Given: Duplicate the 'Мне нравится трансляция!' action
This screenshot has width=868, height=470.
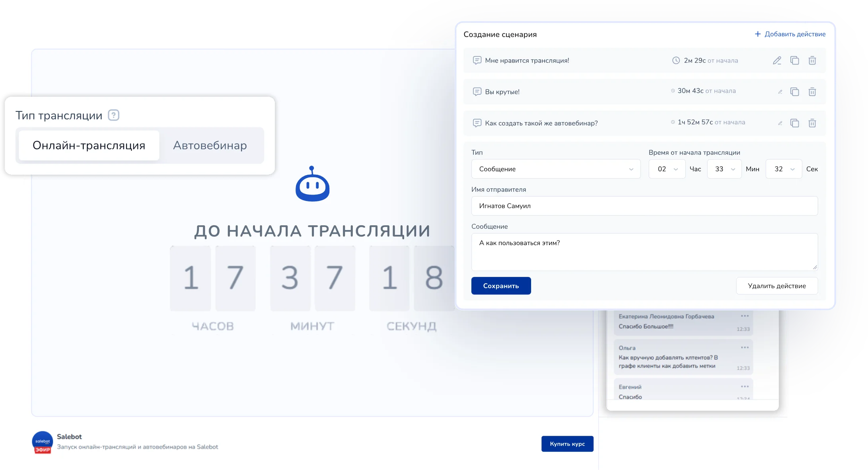Looking at the screenshot, I should (x=794, y=60).
